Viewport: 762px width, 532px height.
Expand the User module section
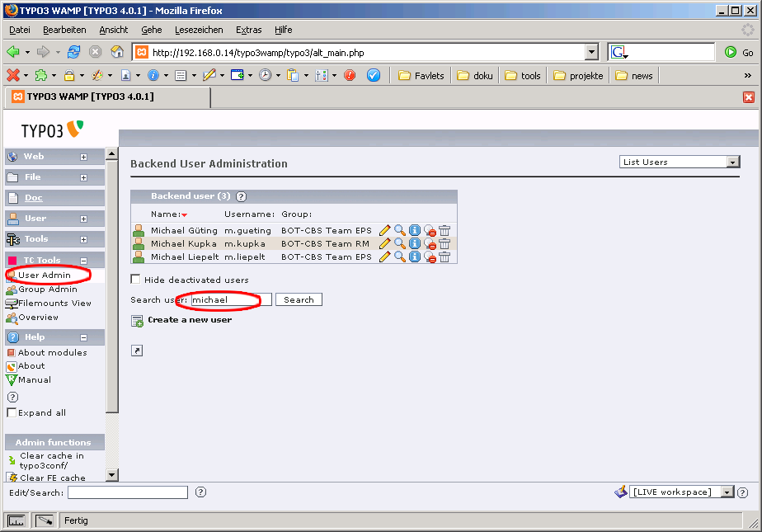(83, 219)
